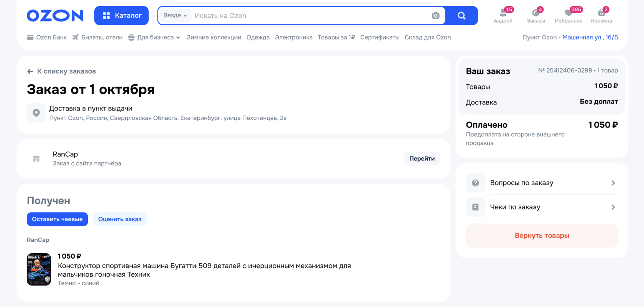Open Склад для Ozon link
Image resolution: width=644 pixels, height=307 pixels.
428,37
